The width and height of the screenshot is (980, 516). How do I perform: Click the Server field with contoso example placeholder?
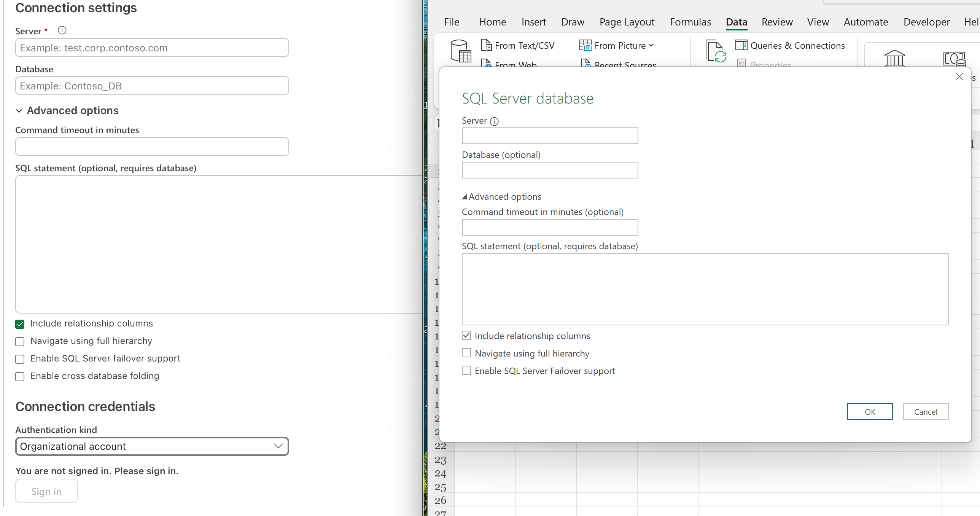pyautogui.click(x=152, y=48)
